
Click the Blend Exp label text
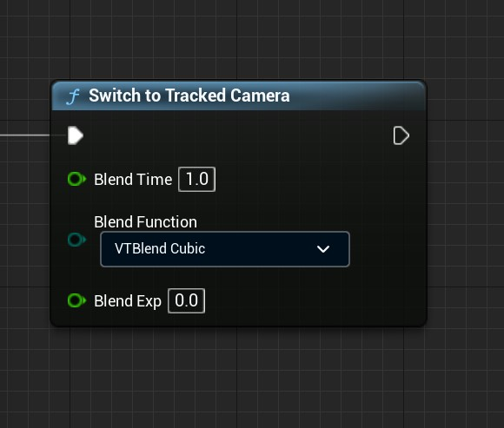pos(128,301)
